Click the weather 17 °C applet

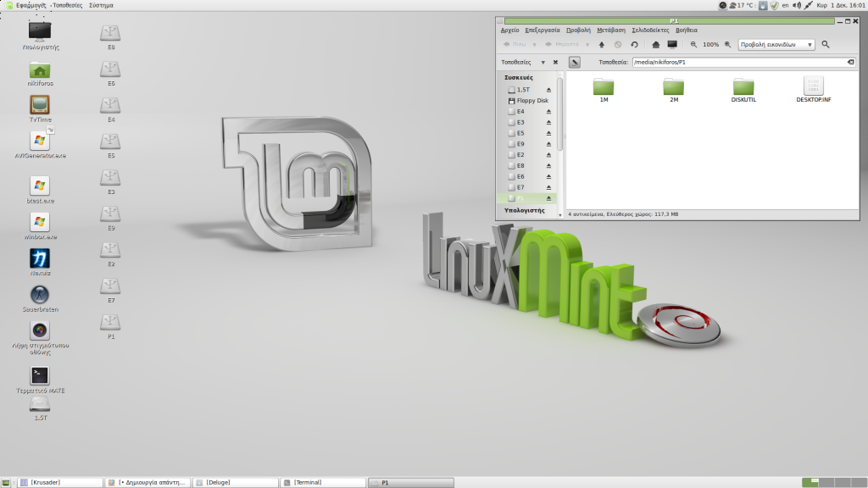(x=741, y=5)
